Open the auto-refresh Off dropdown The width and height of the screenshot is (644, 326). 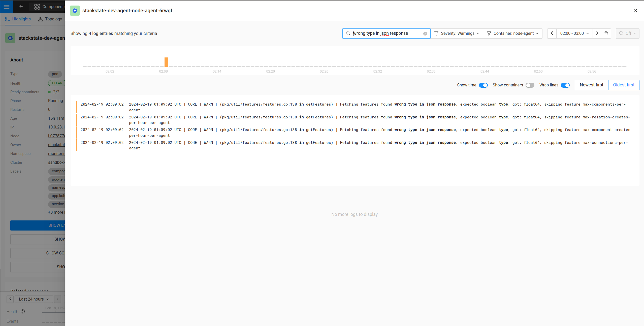(x=627, y=33)
